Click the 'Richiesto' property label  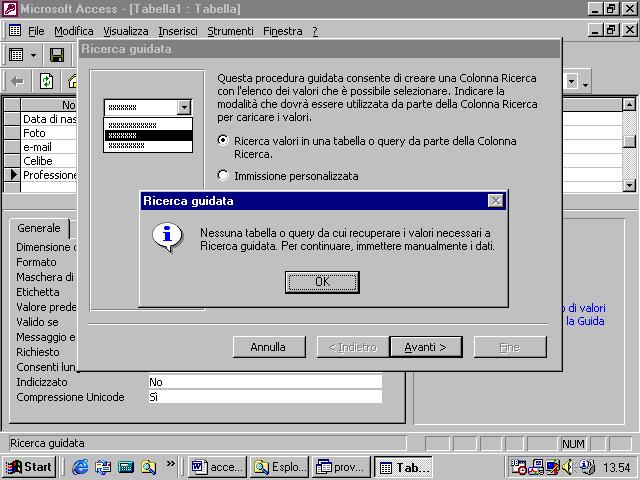click(38, 352)
